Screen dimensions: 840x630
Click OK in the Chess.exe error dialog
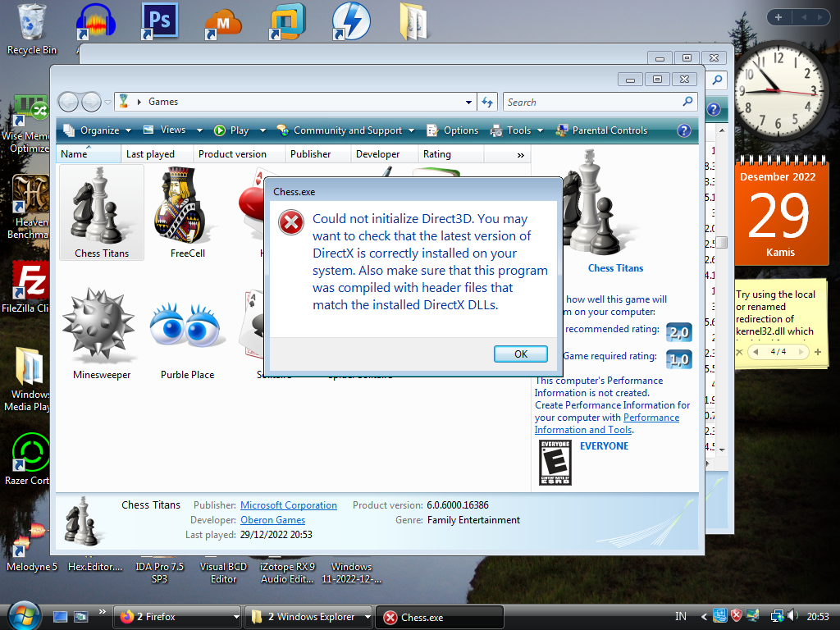coord(520,354)
